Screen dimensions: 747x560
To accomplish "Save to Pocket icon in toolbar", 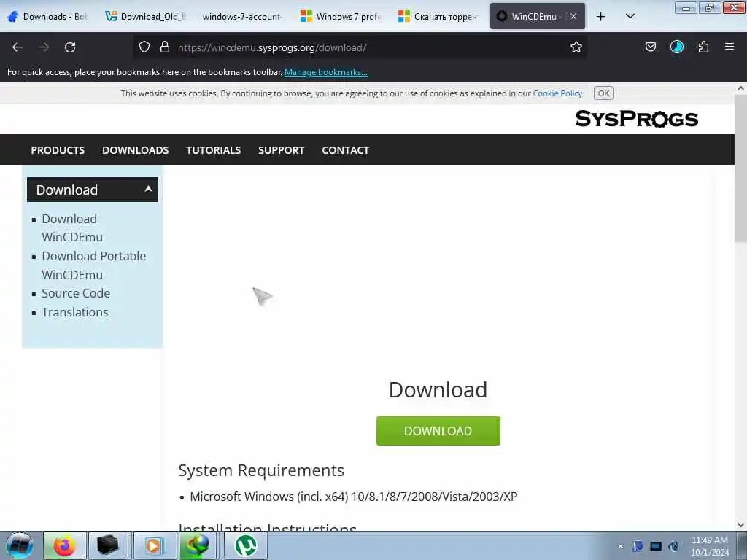I will (650, 47).
